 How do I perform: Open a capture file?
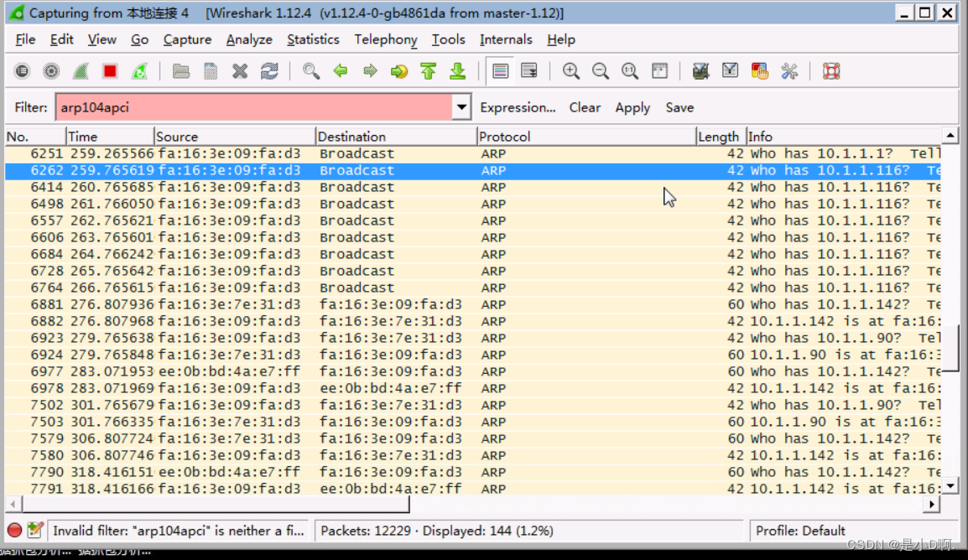181,71
